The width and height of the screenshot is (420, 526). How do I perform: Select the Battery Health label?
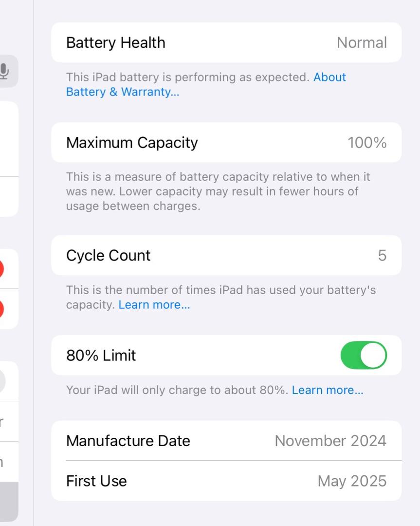click(116, 42)
